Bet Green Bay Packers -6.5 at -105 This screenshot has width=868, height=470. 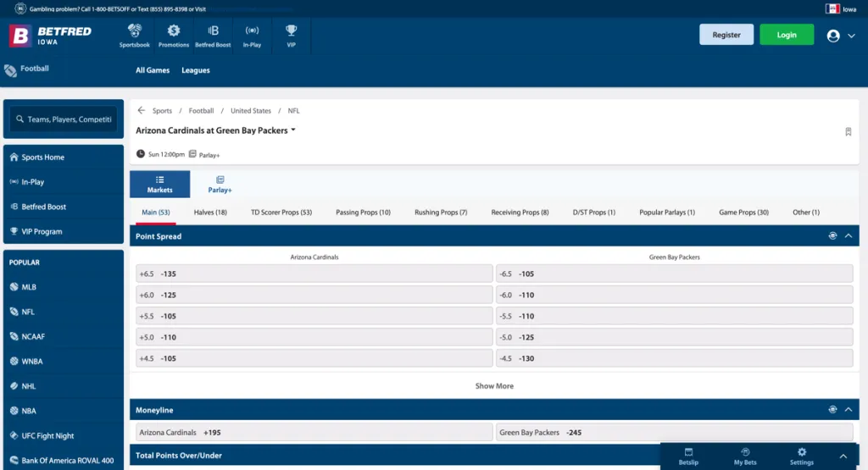pos(674,274)
